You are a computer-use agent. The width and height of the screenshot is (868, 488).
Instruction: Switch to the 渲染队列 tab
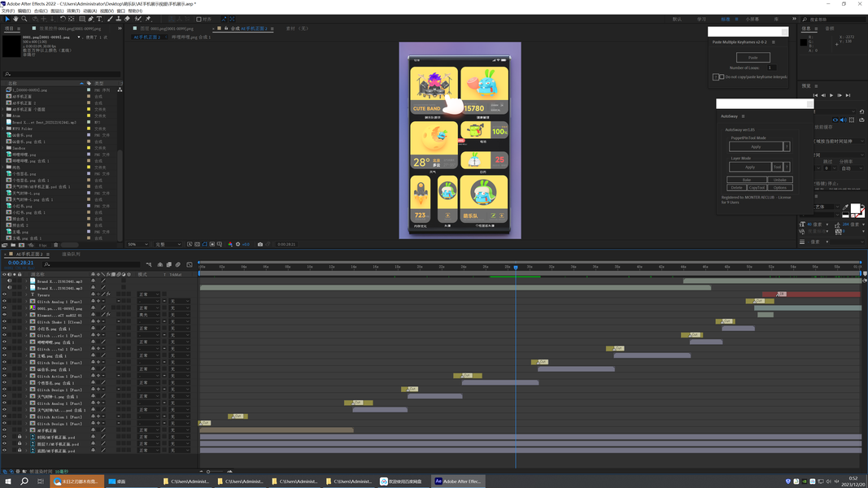[71, 254]
